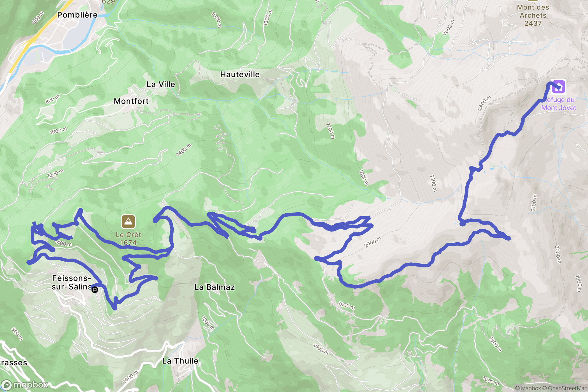
Task: Click the Montfort village label
Action: tap(131, 101)
